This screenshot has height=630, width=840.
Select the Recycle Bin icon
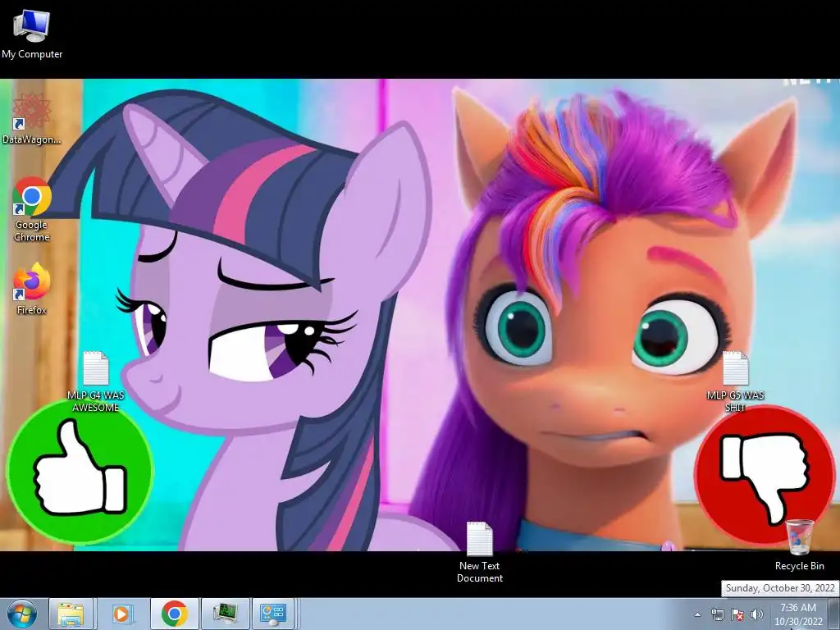(x=799, y=546)
